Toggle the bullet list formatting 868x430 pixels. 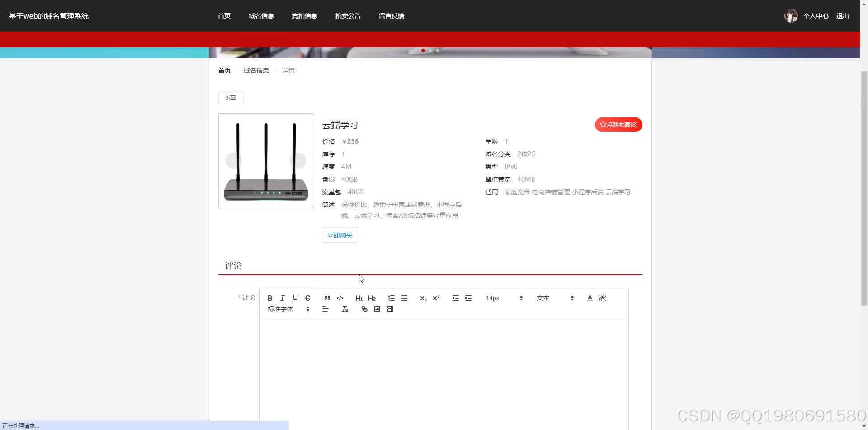(404, 298)
